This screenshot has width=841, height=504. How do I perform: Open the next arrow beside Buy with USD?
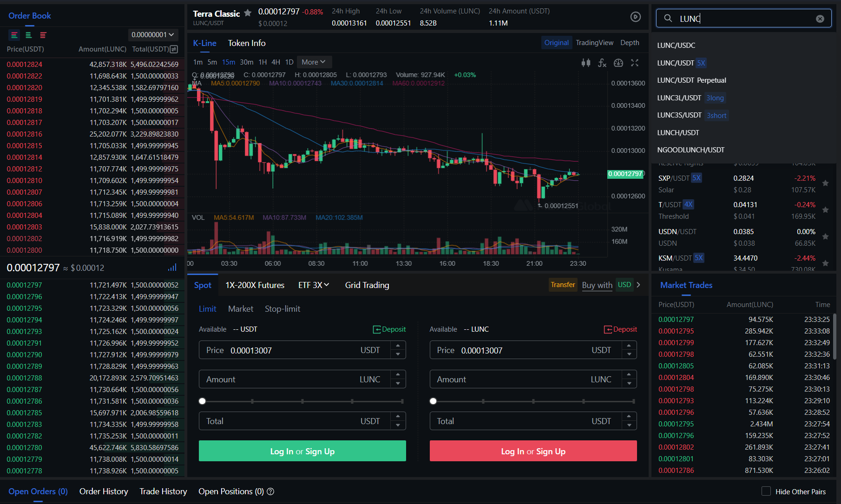pos(638,285)
